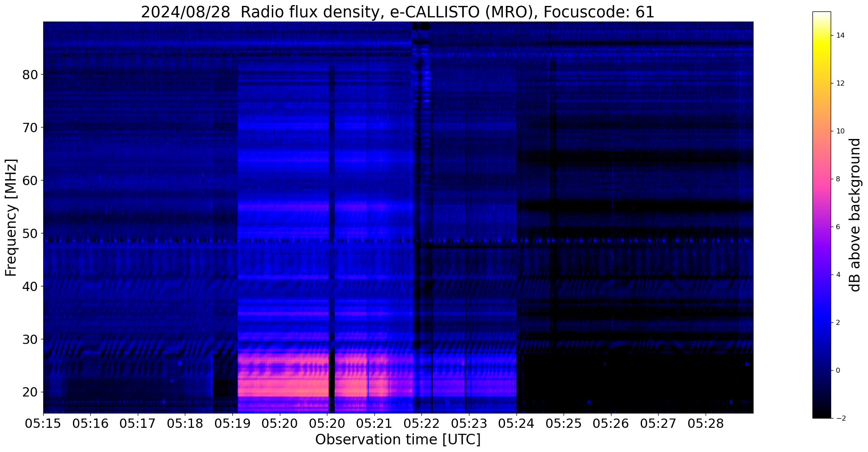
Task: Click the 05:23 time tick label
Action: 469,423
